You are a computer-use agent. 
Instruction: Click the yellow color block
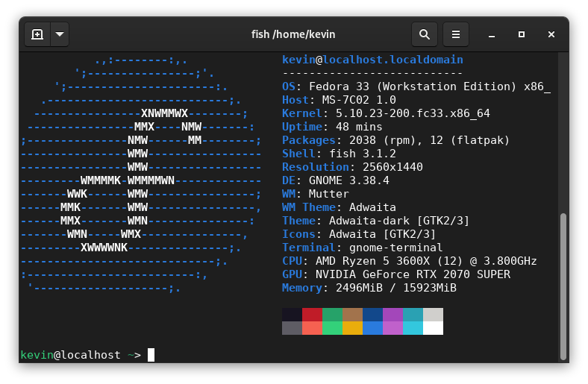point(352,328)
